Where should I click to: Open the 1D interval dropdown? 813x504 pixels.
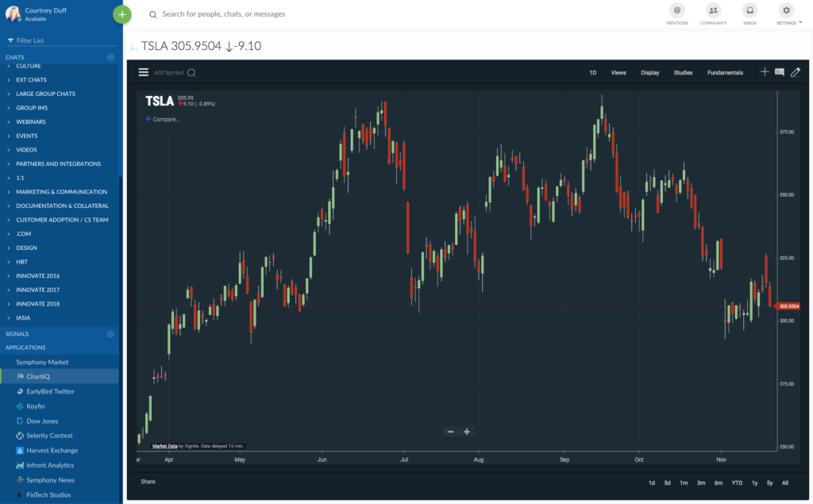[592, 72]
